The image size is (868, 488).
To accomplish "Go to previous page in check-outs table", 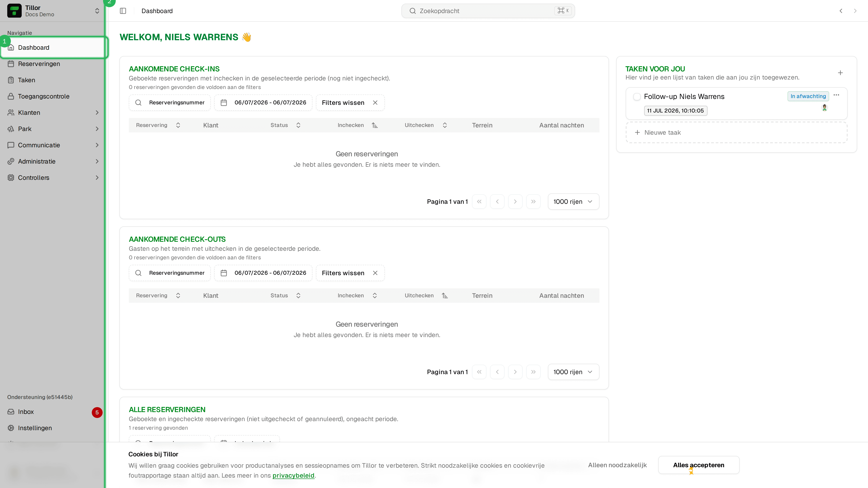I will click(x=497, y=372).
